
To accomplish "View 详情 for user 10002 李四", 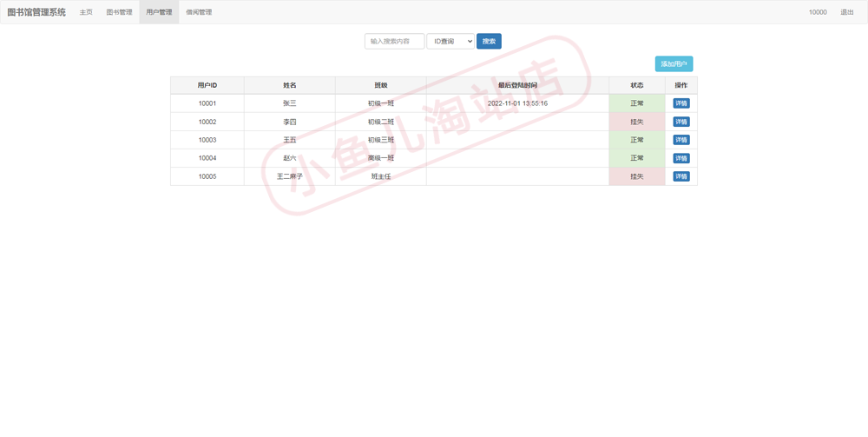I will [681, 122].
